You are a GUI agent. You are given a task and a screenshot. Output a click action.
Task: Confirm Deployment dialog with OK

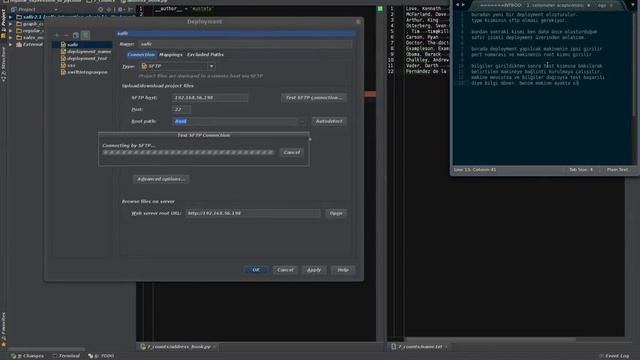[x=256, y=270]
